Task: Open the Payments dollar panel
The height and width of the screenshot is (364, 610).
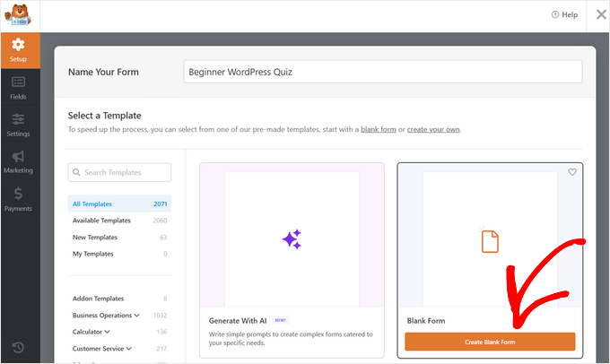Action: click(18, 200)
